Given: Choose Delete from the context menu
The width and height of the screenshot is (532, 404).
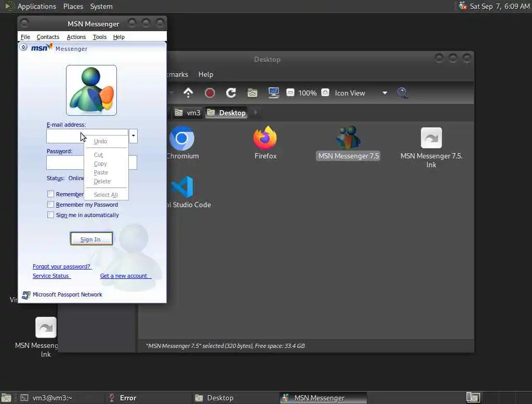Looking at the screenshot, I should 106,181.
